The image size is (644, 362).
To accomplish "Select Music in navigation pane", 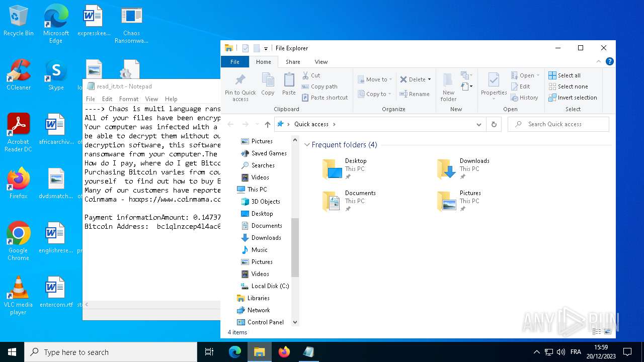I will click(x=254, y=250).
